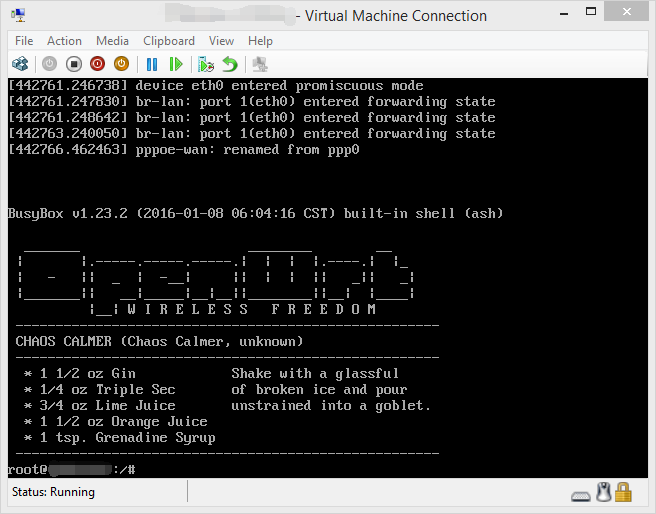
Task: Click the mouse status icon
Action: pos(603,492)
